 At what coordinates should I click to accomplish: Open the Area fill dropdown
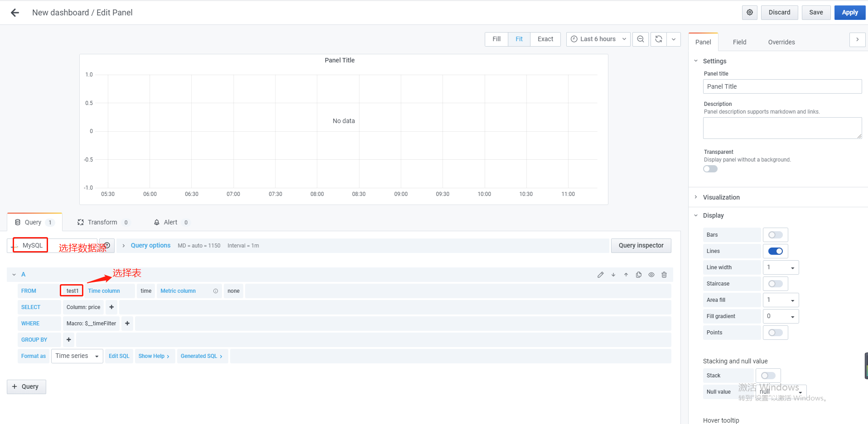click(781, 300)
